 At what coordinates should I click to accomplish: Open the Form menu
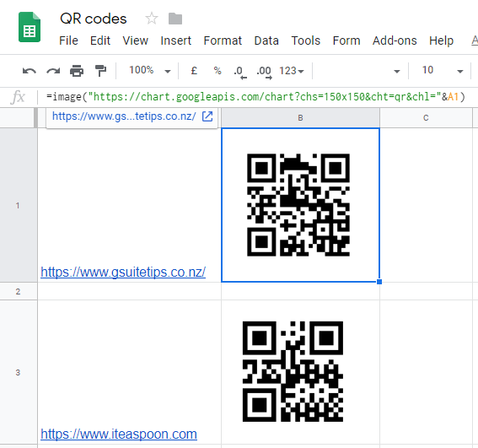pyautogui.click(x=346, y=40)
